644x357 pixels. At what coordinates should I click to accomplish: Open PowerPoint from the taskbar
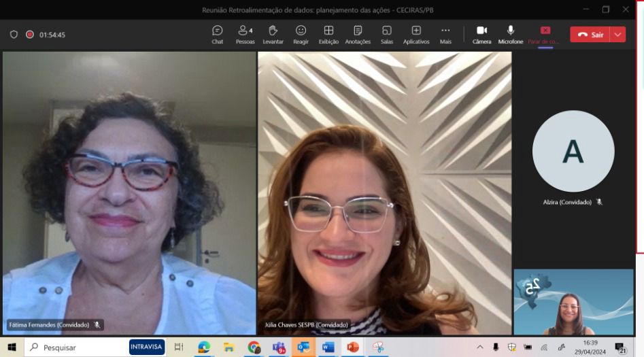coord(352,347)
